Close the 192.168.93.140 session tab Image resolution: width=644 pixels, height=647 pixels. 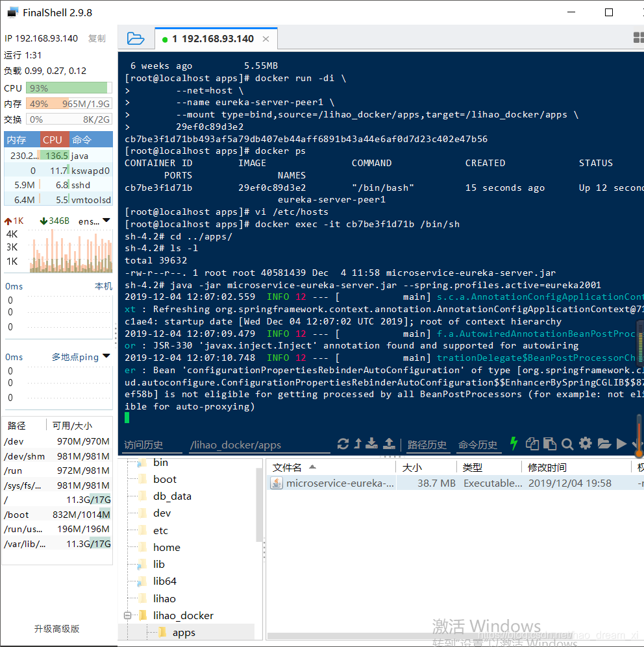(266, 39)
